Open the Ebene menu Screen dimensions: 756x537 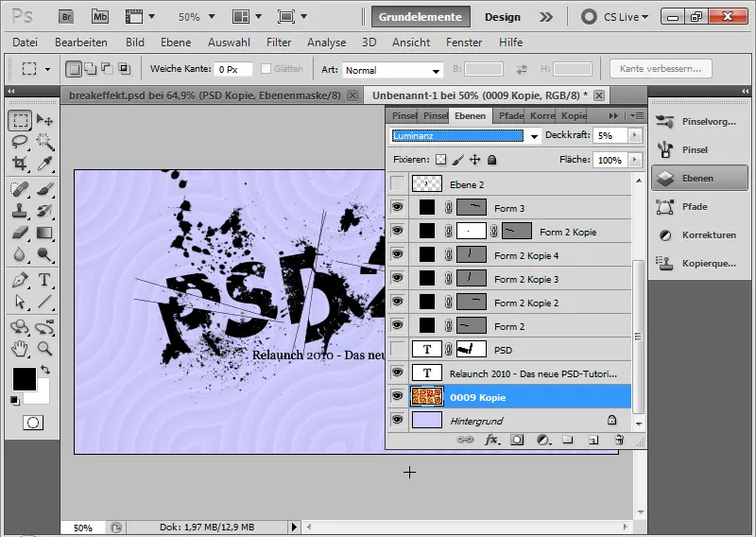[x=176, y=43]
